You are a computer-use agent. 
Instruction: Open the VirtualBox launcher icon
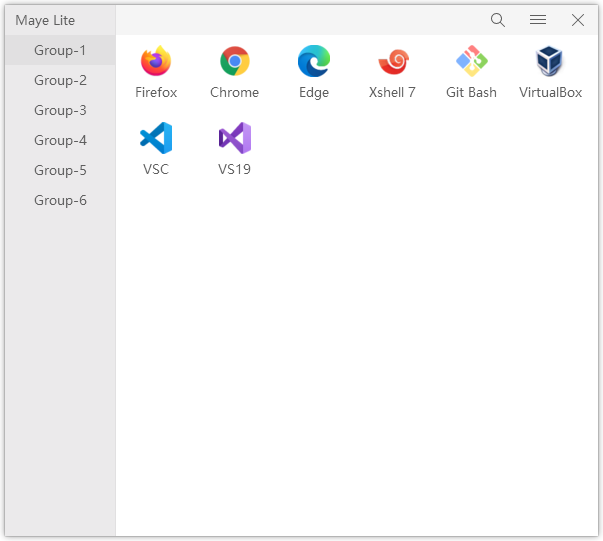pos(550,62)
